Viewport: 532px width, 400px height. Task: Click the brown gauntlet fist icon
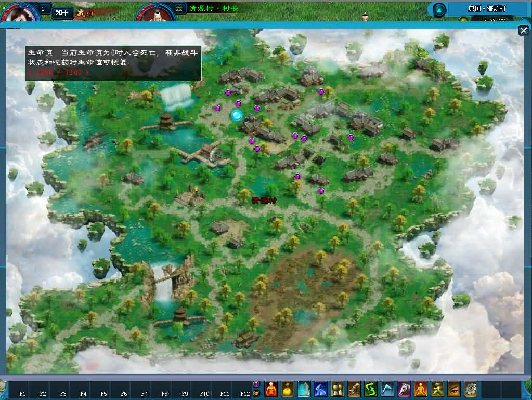354,389
